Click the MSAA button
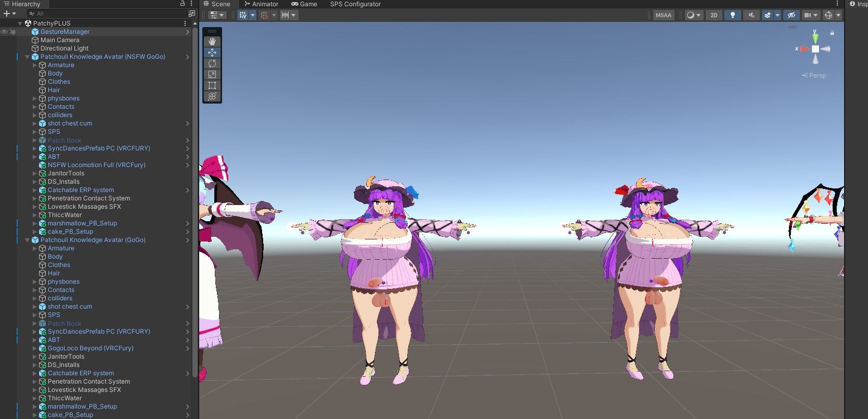This screenshot has width=868, height=419. [x=663, y=15]
